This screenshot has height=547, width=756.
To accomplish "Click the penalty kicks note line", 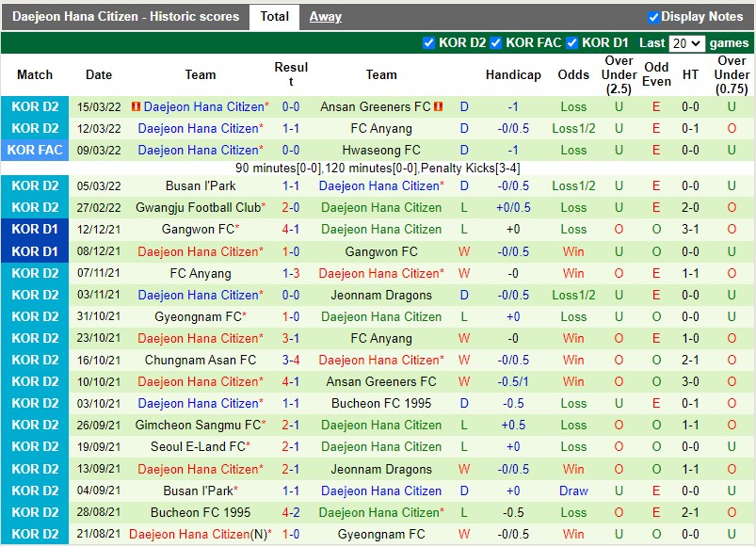I will (x=378, y=169).
